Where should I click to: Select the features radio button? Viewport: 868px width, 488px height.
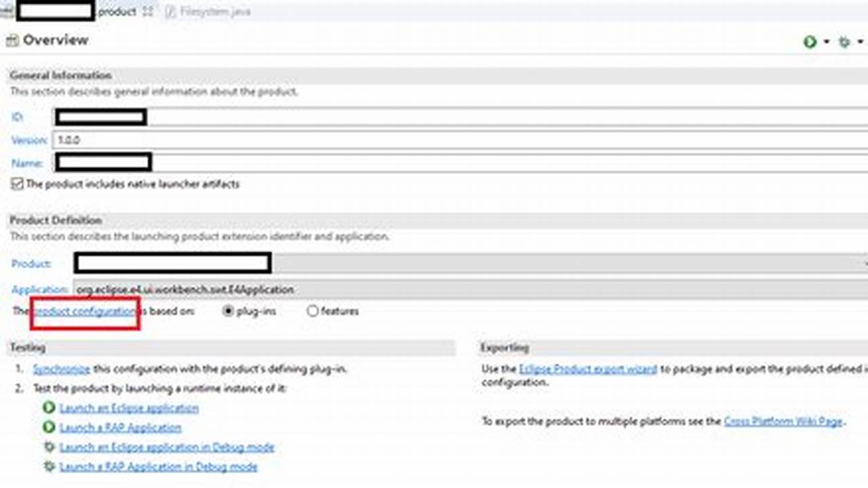click(312, 311)
